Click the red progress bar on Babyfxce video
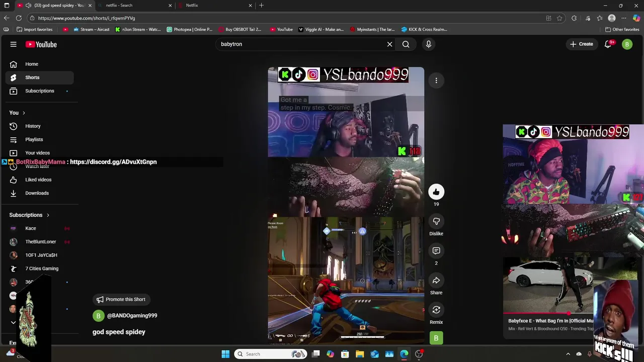The width and height of the screenshot is (644, 362). pos(548,313)
